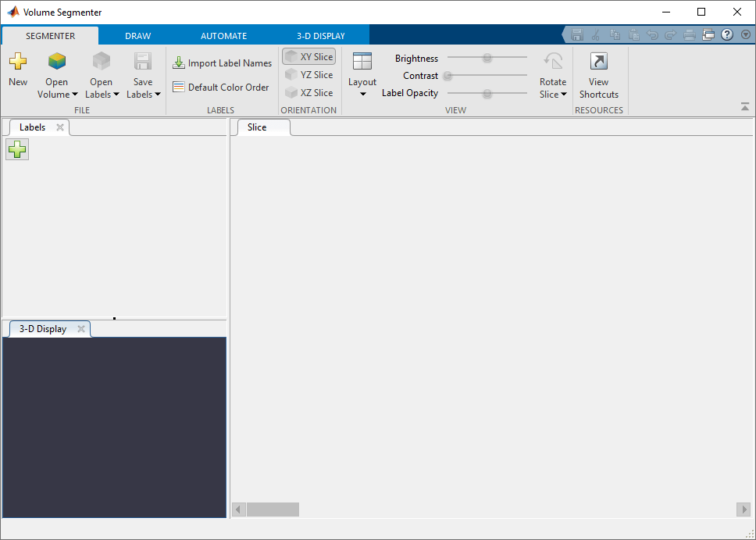Viewport: 756px width, 540px height.
Task: Click the quick access Paste icon
Action: pyautogui.click(x=633, y=34)
